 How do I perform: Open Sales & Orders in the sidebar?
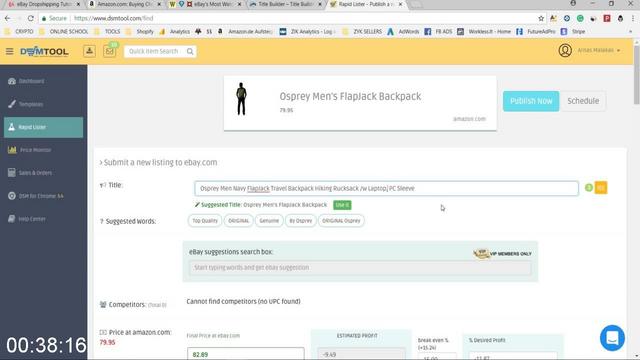(x=43, y=173)
